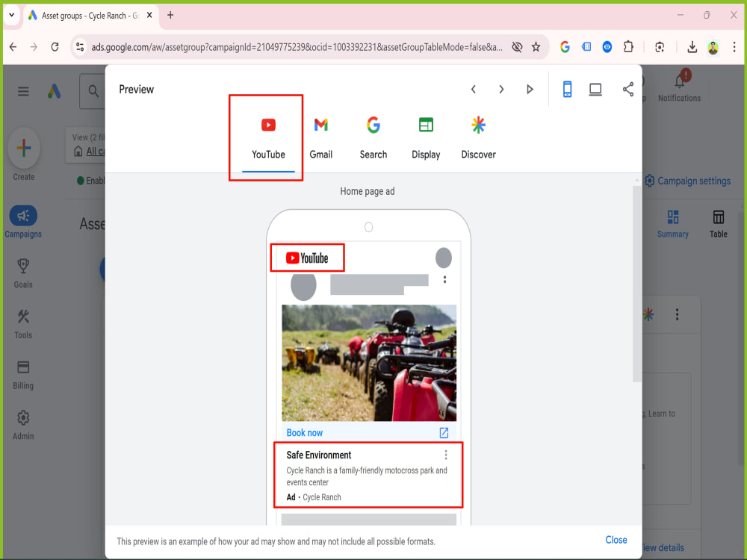This screenshot has height=560, width=747.
Task: Open Billing in the sidebar
Action: coord(23,375)
